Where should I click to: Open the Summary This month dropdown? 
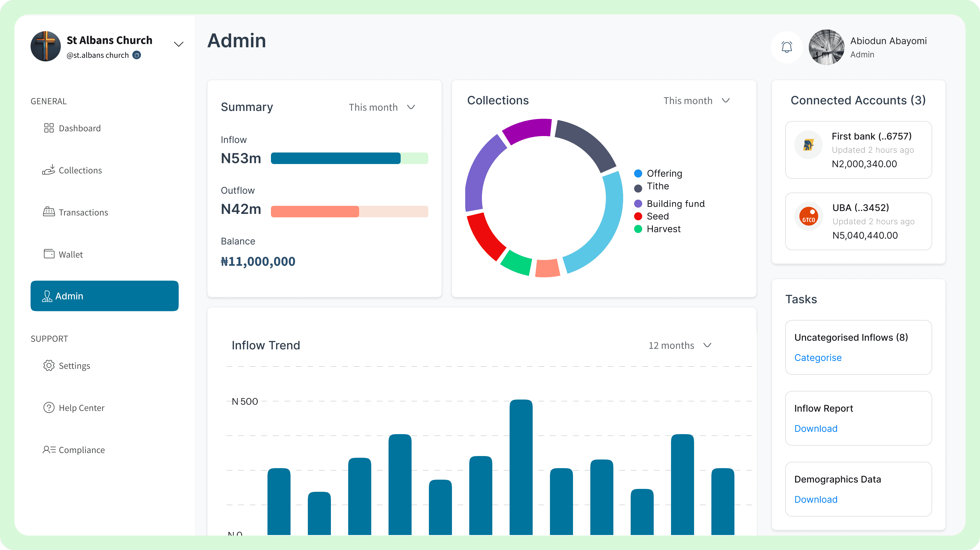click(x=382, y=107)
